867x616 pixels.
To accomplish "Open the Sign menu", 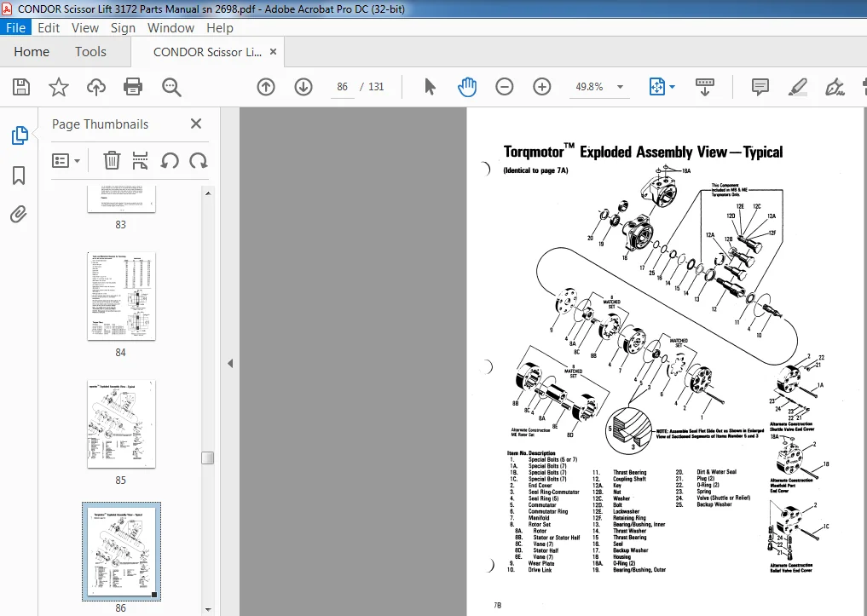I will pos(123,27).
